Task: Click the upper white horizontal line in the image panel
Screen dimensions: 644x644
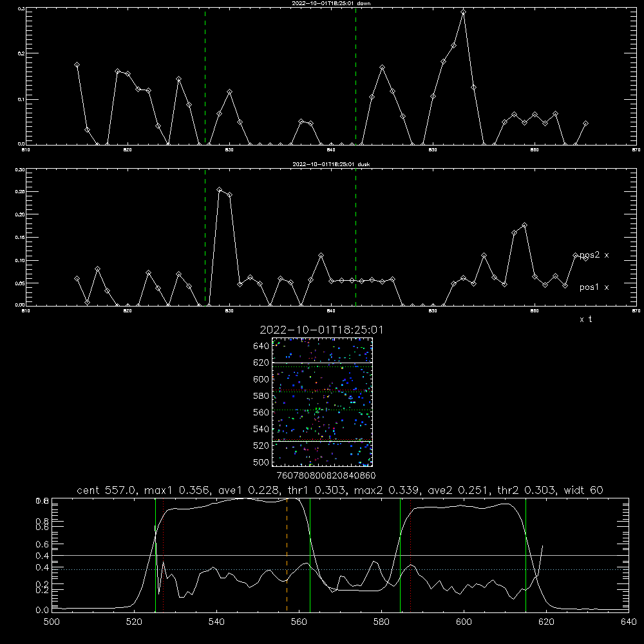Action: point(323,363)
